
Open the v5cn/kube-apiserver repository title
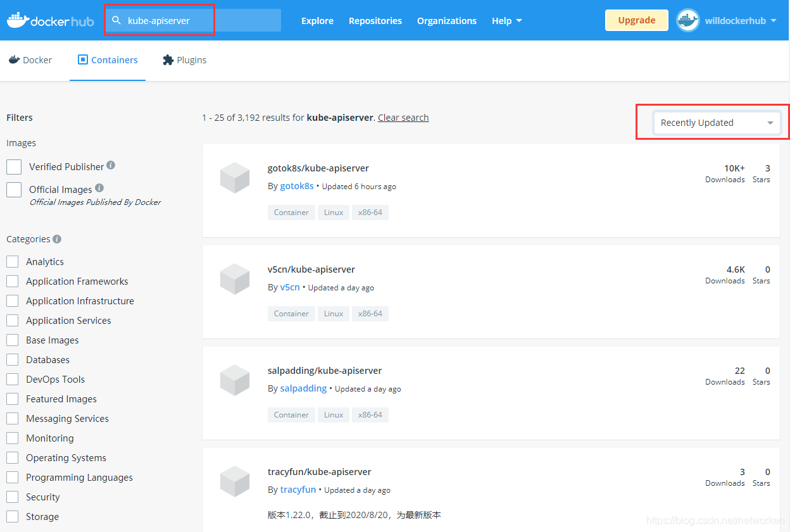point(311,269)
